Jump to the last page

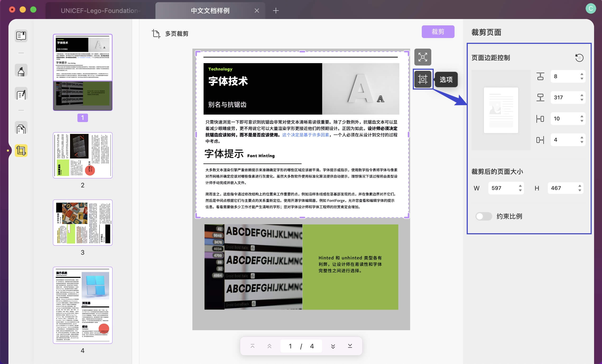[x=350, y=346]
